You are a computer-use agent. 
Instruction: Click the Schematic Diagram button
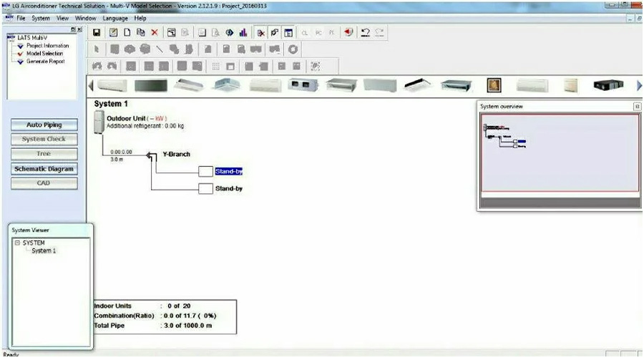44,169
